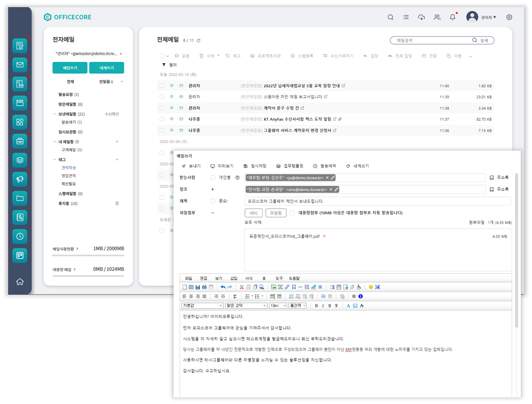Screen dimensions: 532x404
Task: Open the folder icon in left sidebar
Action: pyautogui.click(x=20, y=198)
